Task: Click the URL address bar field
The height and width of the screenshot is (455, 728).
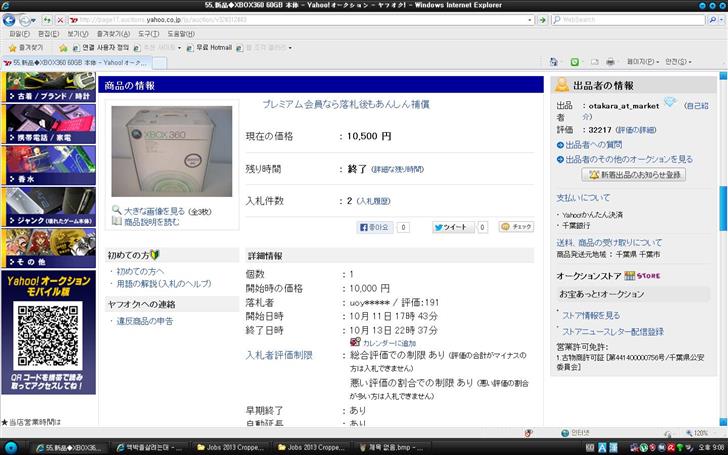Action: click(297, 20)
